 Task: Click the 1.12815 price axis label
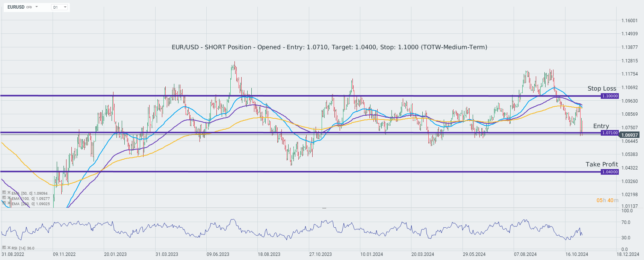point(629,60)
